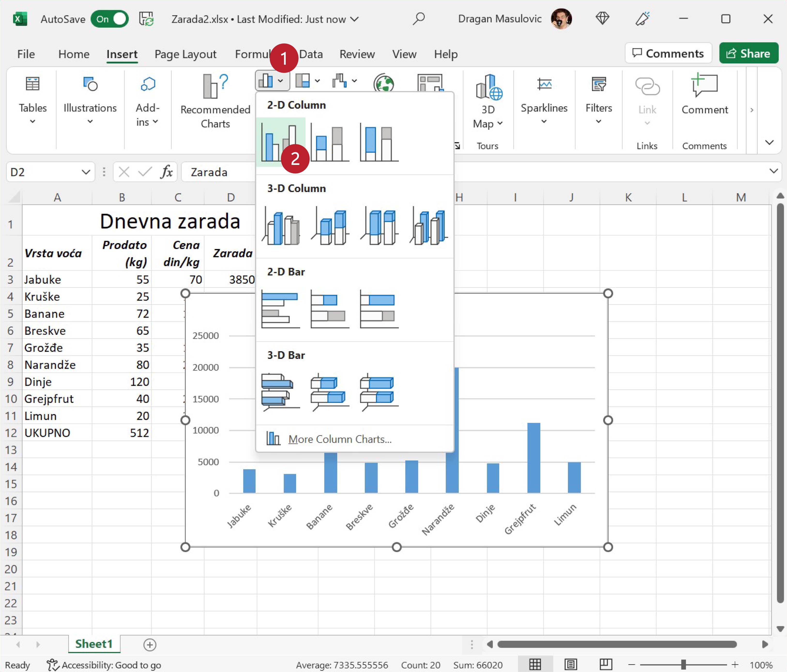Toggle the AutoSave switch off

[x=110, y=19]
